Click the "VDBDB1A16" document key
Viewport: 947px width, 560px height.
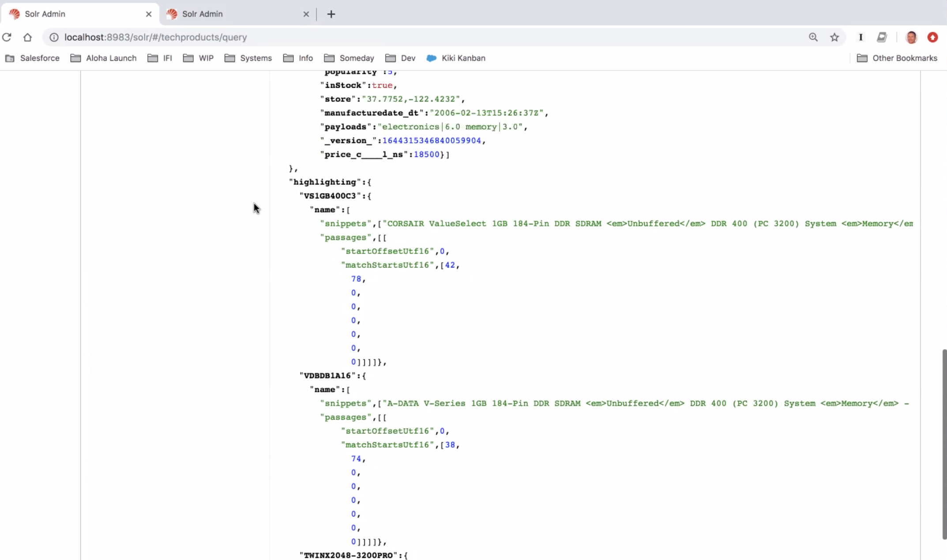327,376
